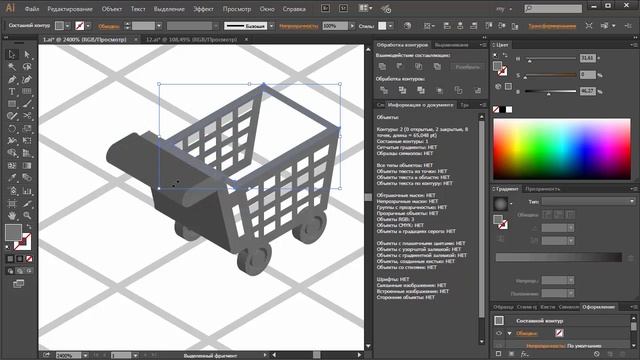Open brush definition Базовый dropdown

271,26
